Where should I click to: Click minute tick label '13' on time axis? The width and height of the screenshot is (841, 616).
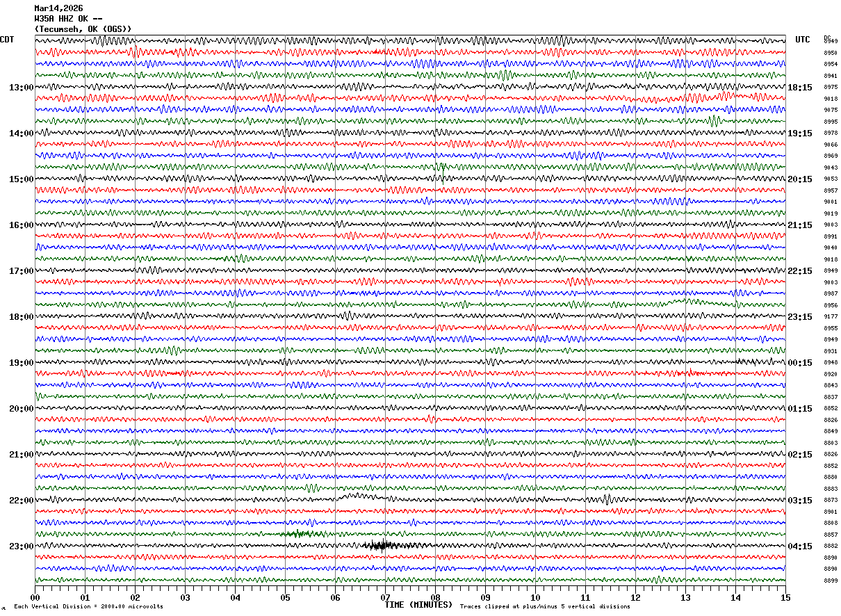pos(685,597)
